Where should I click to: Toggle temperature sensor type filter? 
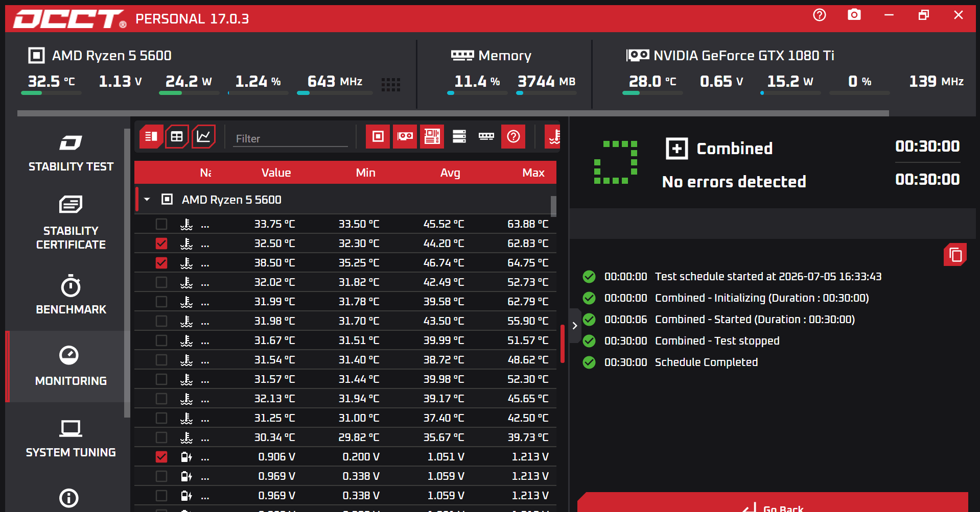[553, 136]
